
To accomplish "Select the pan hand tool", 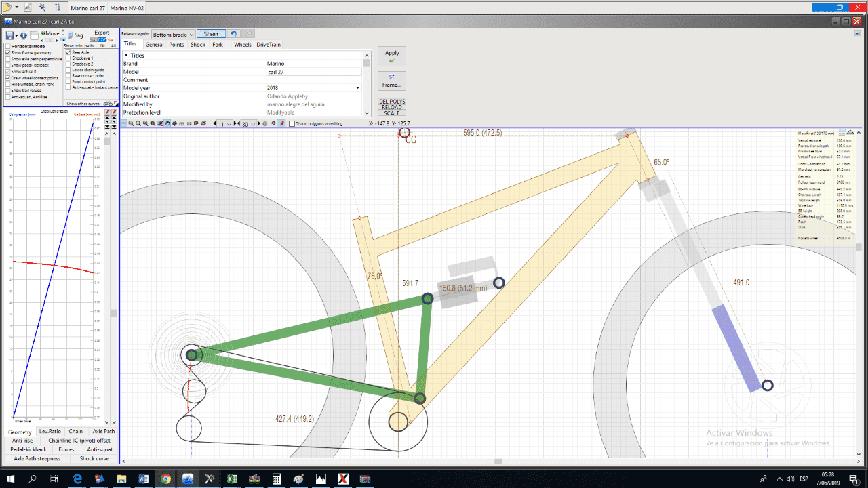I will [x=167, y=124].
